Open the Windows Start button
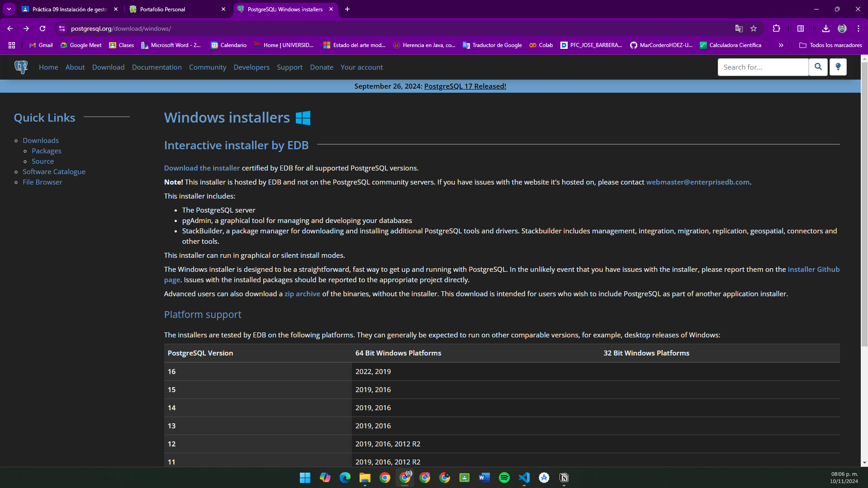 tap(305, 478)
